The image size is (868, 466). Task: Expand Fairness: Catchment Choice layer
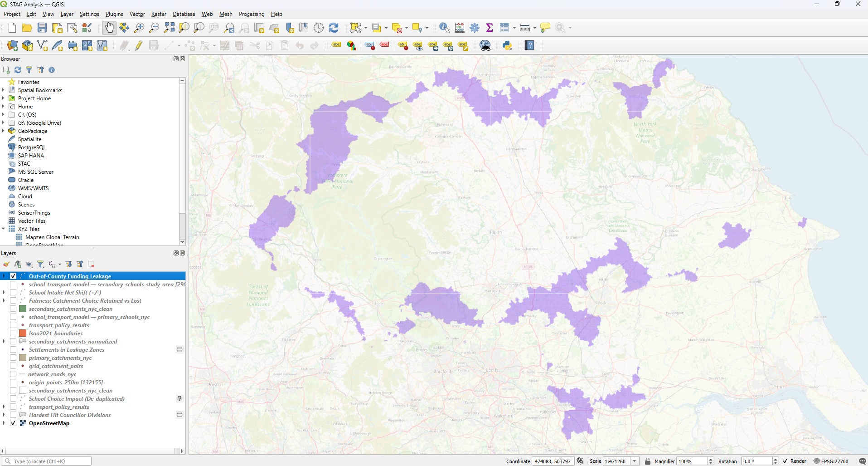click(4, 301)
